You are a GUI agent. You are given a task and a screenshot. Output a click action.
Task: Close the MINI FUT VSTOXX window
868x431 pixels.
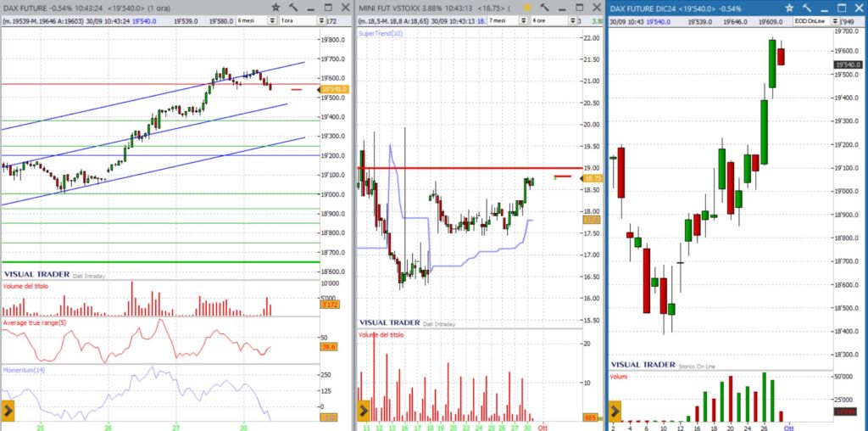(x=597, y=8)
